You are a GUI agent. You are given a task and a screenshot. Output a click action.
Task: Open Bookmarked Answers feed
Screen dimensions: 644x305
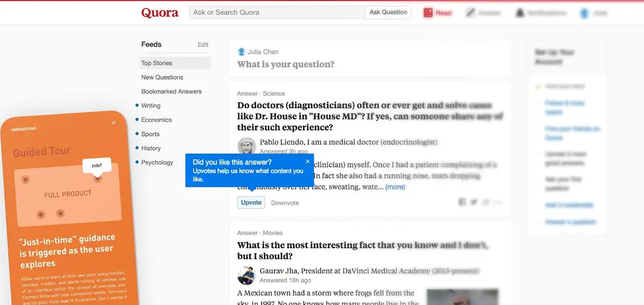click(x=171, y=92)
